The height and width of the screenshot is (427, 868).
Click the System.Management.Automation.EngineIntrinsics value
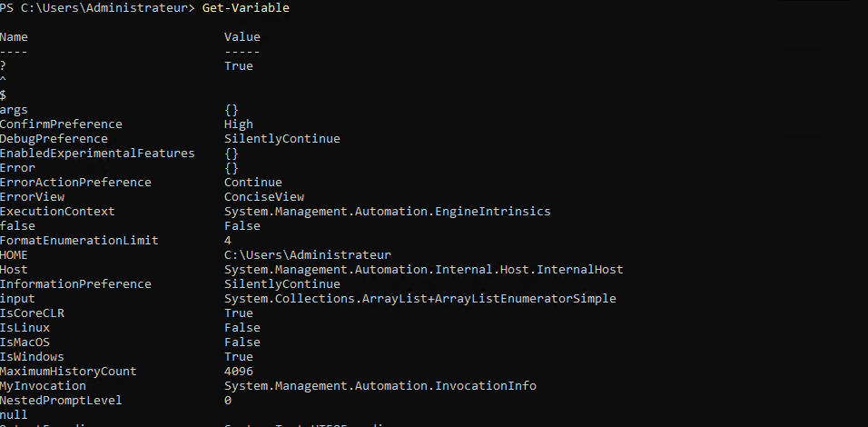(x=387, y=212)
